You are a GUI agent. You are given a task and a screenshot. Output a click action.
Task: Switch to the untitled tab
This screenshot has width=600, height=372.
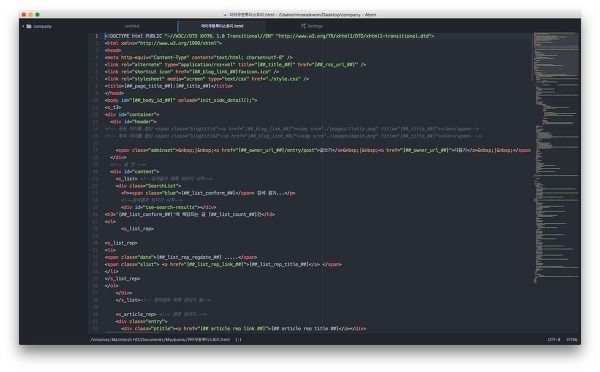pos(132,26)
